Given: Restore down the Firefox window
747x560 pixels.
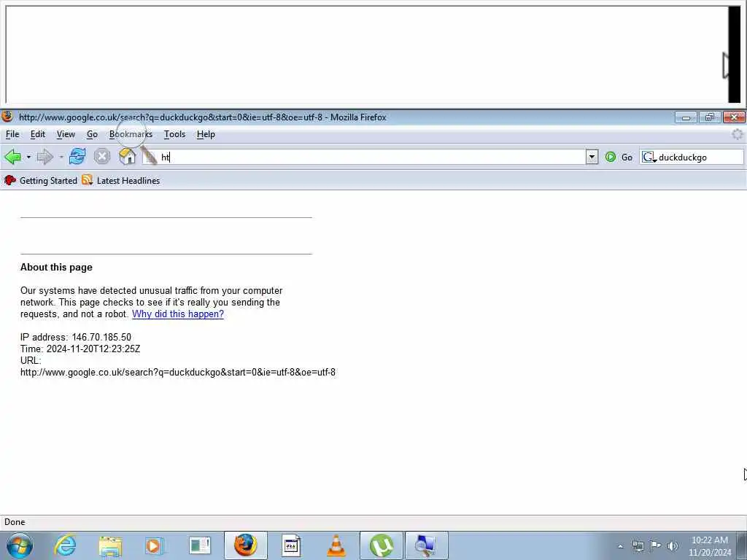Looking at the screenshot, I should 710,117.
